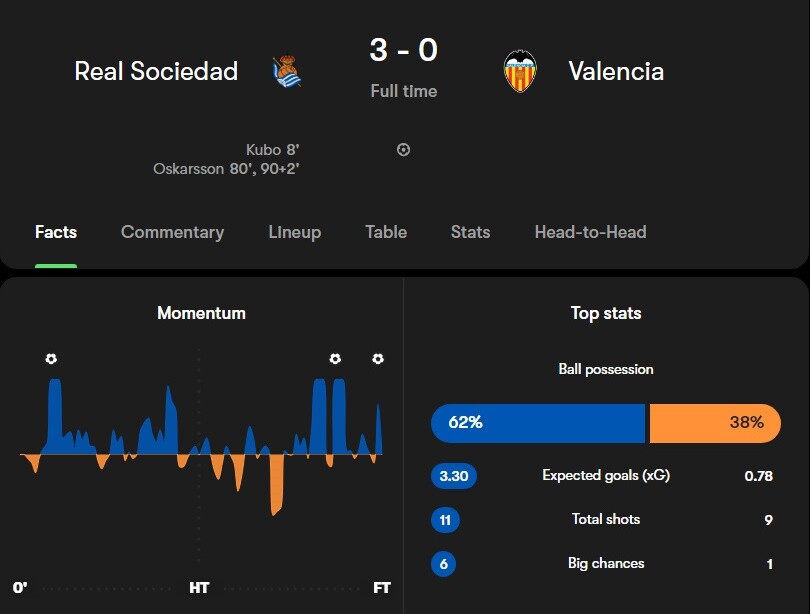
Task: Click the soccer ball icon beside the goalscorers
Action: tap(403, 150)
